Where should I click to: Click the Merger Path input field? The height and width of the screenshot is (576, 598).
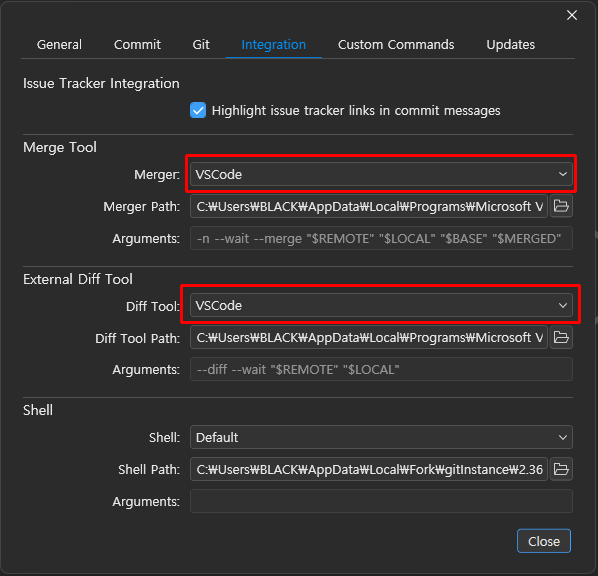[369, 206]
